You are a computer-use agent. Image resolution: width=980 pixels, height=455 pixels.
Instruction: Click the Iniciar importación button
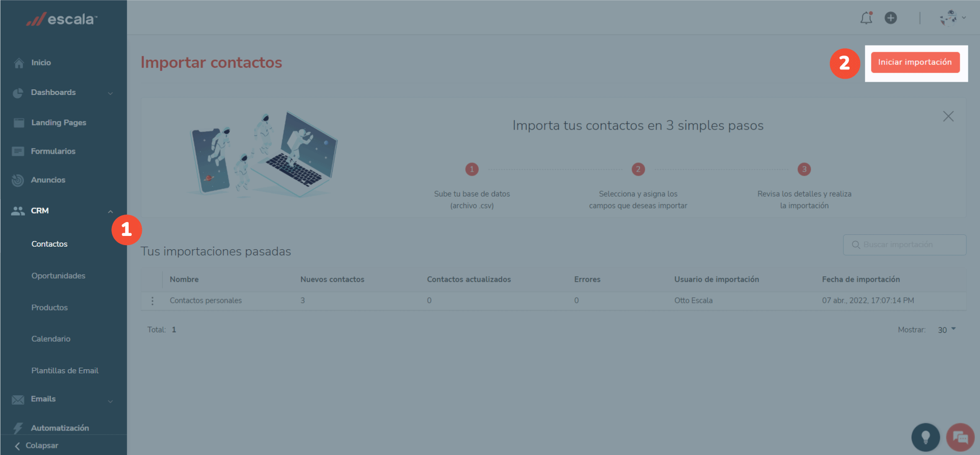tap(915, 62)
